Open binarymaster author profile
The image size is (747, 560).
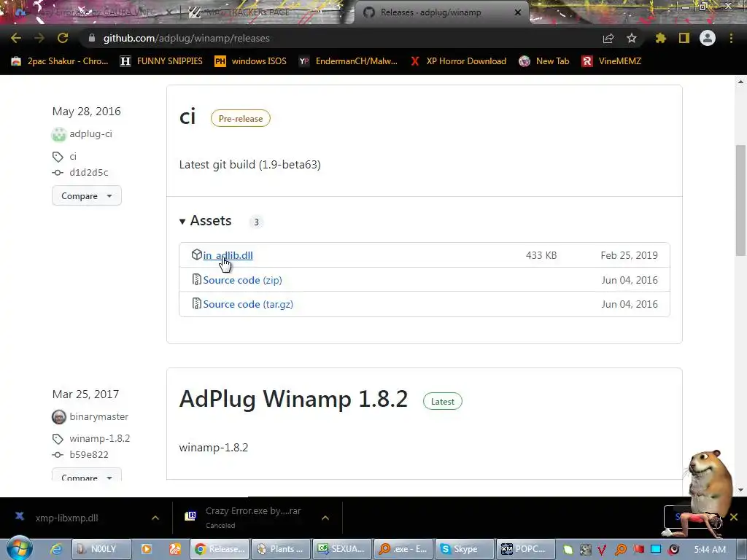[x=99, y=416]
